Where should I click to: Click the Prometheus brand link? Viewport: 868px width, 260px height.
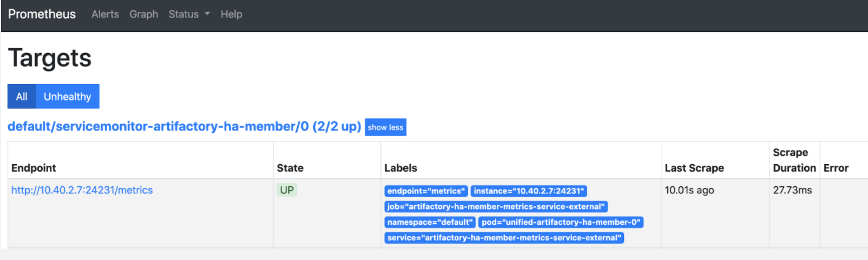click(42, 14)
